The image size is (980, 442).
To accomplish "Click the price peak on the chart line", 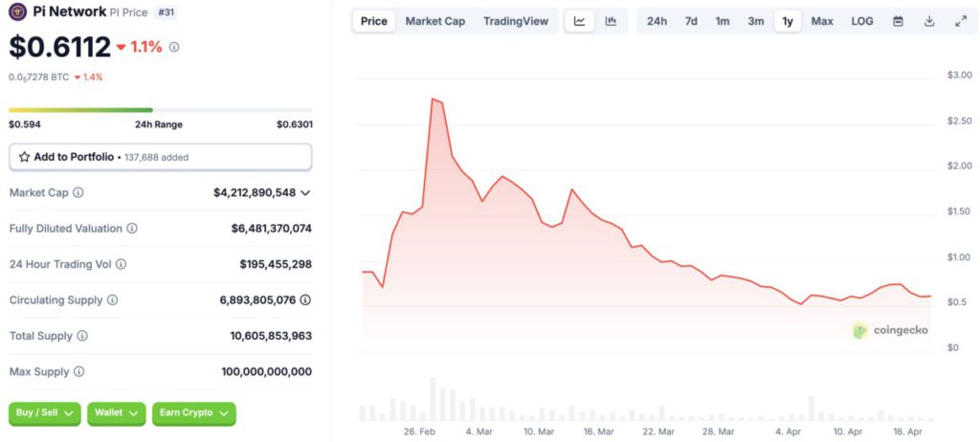I will (x=433, y=99).
